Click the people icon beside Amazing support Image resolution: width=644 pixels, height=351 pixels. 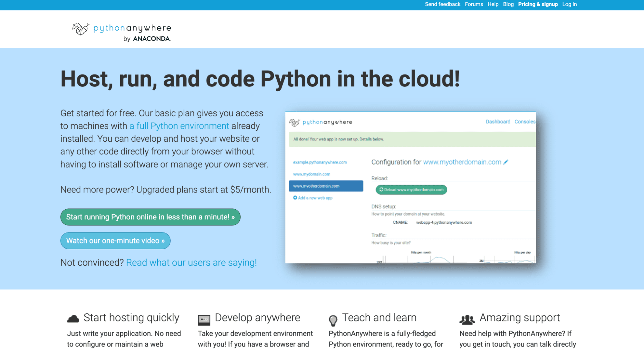(467, 319)
